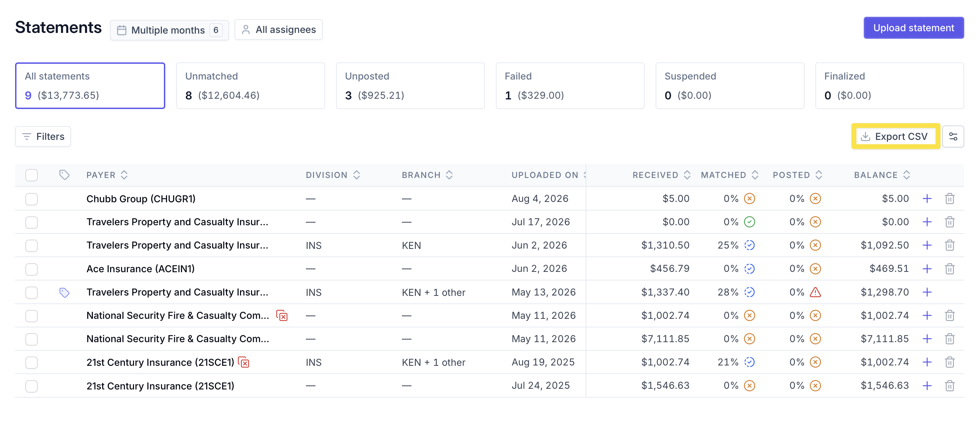Image resolution: width=980 pixels, height=421 pixels.
Task: Switch to the Failed statements tab
Action: pos(570,86)
